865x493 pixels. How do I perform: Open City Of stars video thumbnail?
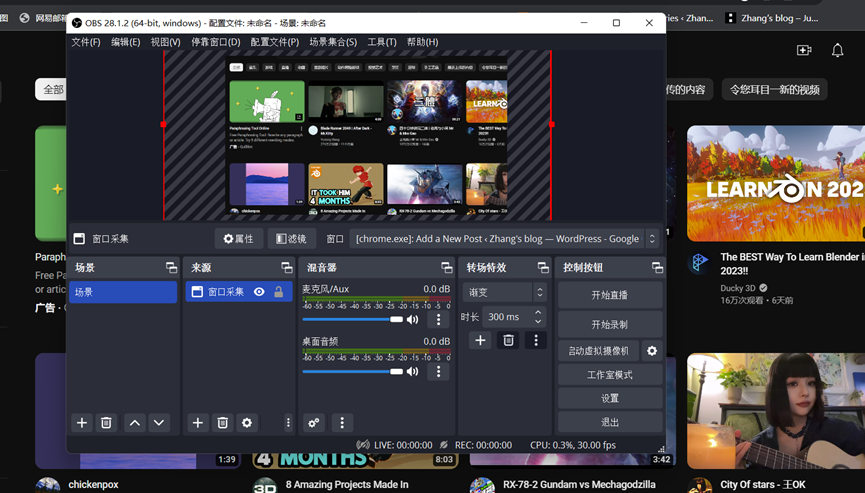pyautogui.click(x=776, y=411)
